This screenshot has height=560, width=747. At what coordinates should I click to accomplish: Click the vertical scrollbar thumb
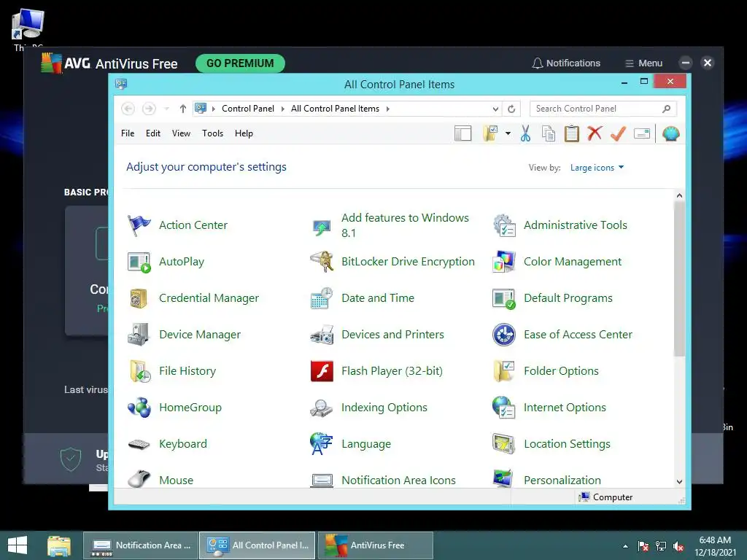coord(679,279)
